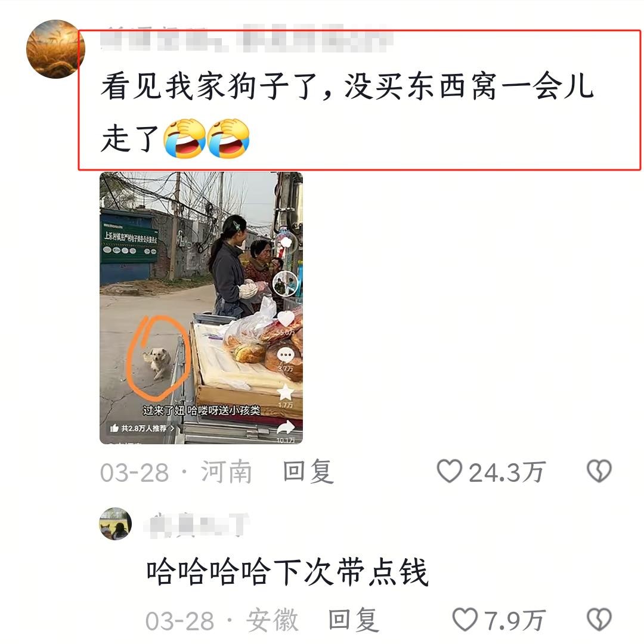Image resolution: width=644 pixels, height=644 pixels.
Task: Tap the broken-heart dislike icon beside 24.3万
Action: (599, 471)
